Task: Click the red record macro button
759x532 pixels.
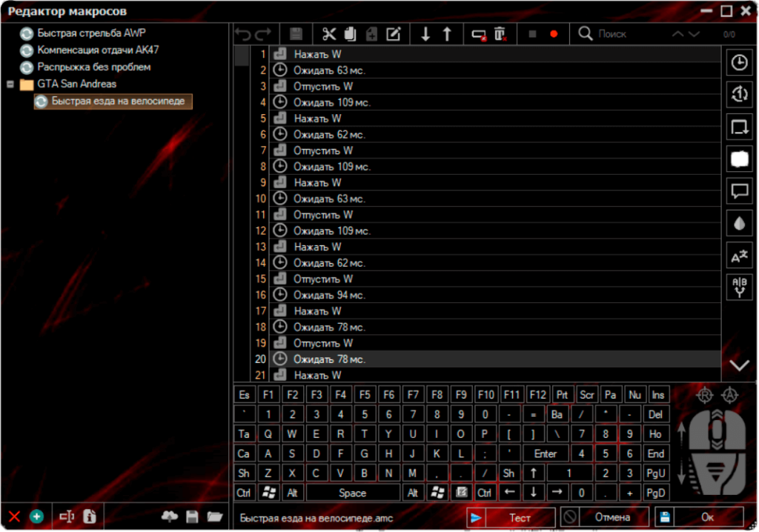Action: click(x=553, y=34)
